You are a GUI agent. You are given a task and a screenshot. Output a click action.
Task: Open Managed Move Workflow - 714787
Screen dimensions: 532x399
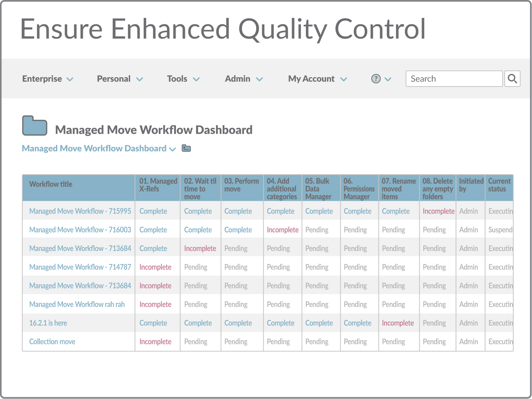(80, 267)
